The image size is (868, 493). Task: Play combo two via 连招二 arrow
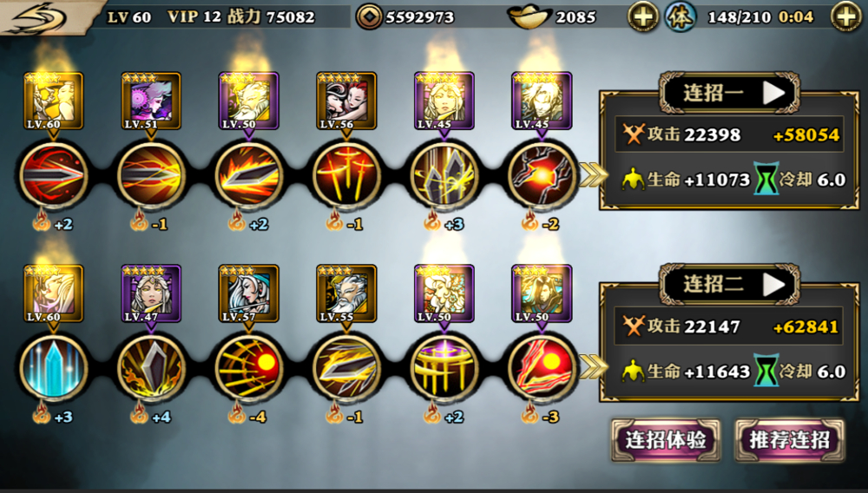[774, 285]
